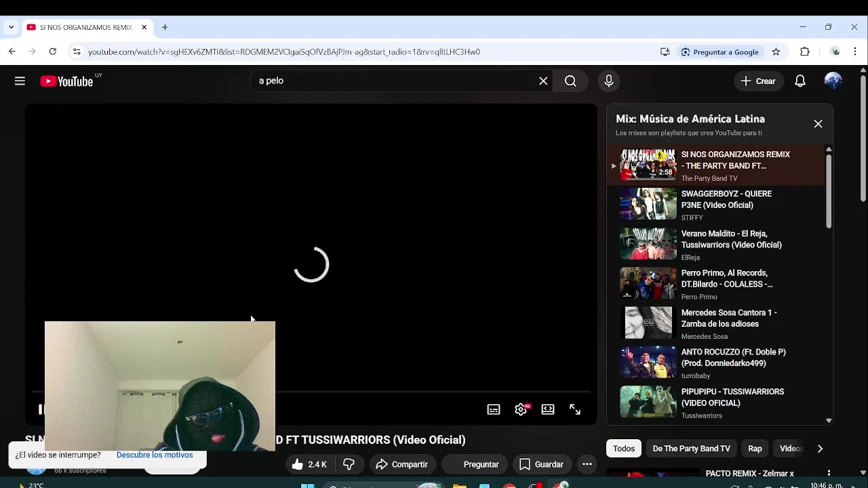
Task: Open options for PACTO REMIX video
Action: click(829, 474)
